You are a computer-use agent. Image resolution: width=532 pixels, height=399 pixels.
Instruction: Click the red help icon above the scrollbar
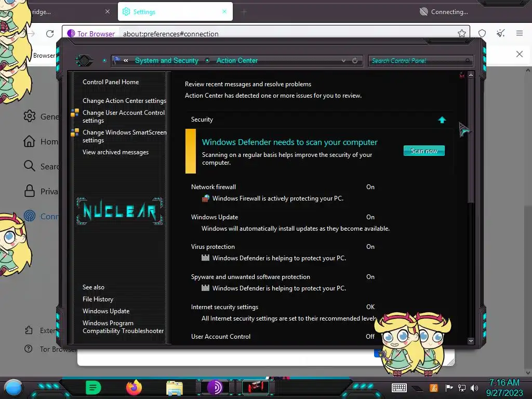pos(462,75)
